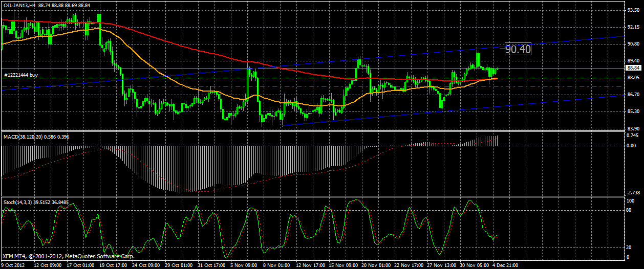This screenshot has width=644, height=269.
Task: Select the '#12221444 buy' order label
Action: (21, 75)
